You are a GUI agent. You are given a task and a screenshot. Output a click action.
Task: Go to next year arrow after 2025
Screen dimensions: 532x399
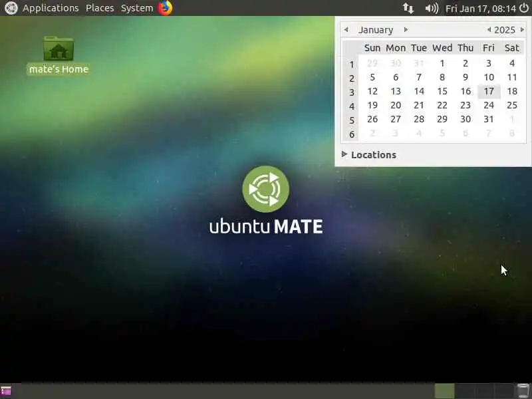pyautogui.click(x=523, y=30)
